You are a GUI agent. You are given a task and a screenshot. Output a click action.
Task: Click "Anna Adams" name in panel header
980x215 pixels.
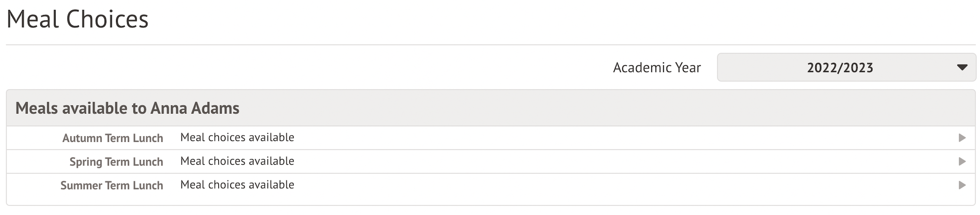tap(195, 108)
